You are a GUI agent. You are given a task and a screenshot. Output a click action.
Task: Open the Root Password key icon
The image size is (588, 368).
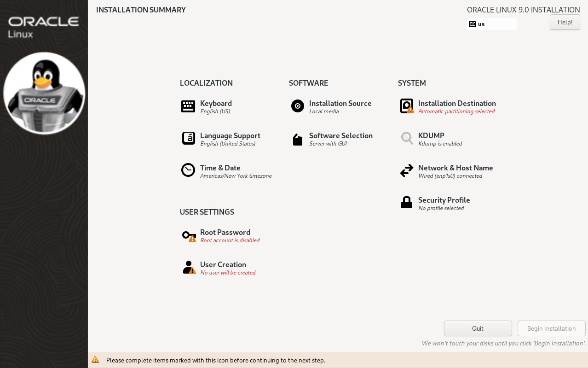coord(188,235)
